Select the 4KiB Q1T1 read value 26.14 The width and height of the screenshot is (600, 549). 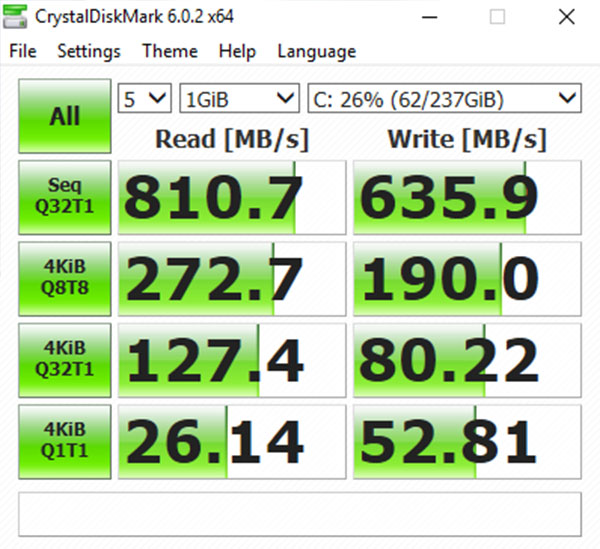click(x=232, y=442)
